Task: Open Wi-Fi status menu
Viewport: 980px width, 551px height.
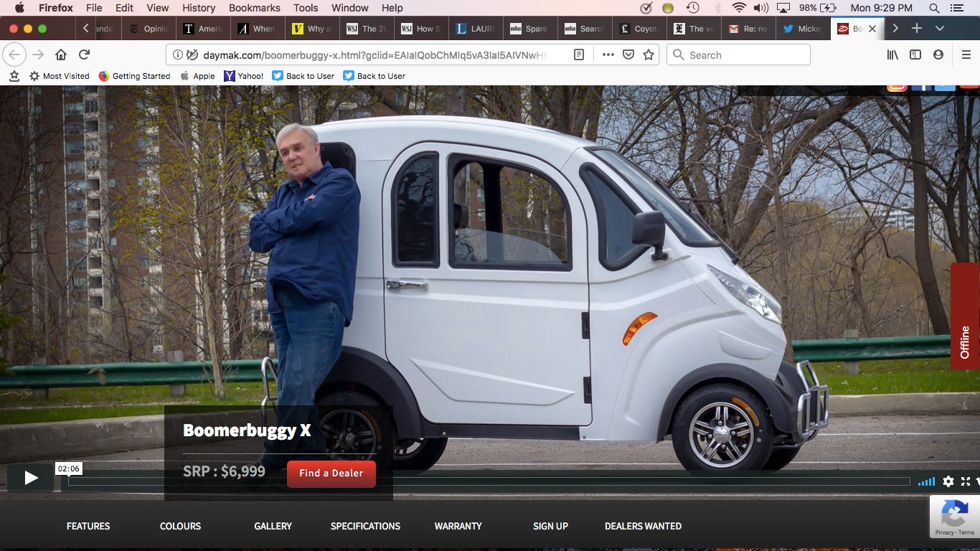Action: [x=739, y=8]
